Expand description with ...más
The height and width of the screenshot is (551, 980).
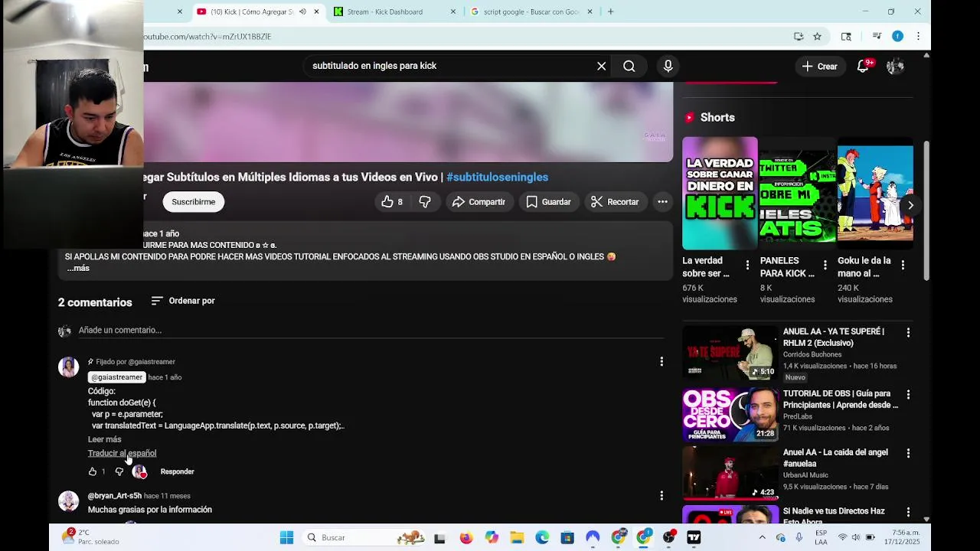(x=77, y=269)
